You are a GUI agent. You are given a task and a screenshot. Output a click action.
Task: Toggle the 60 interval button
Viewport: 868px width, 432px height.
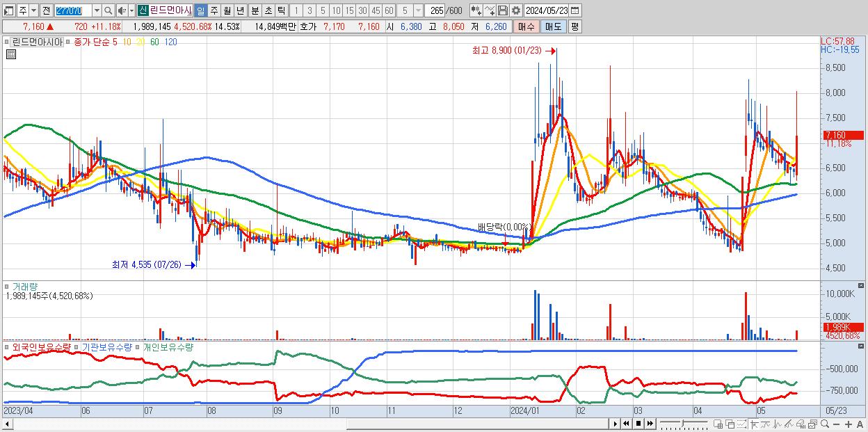coord(389,10)
